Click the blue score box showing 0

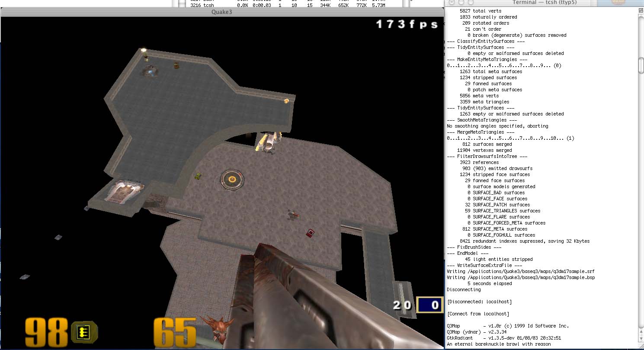(x=429, y=305)
